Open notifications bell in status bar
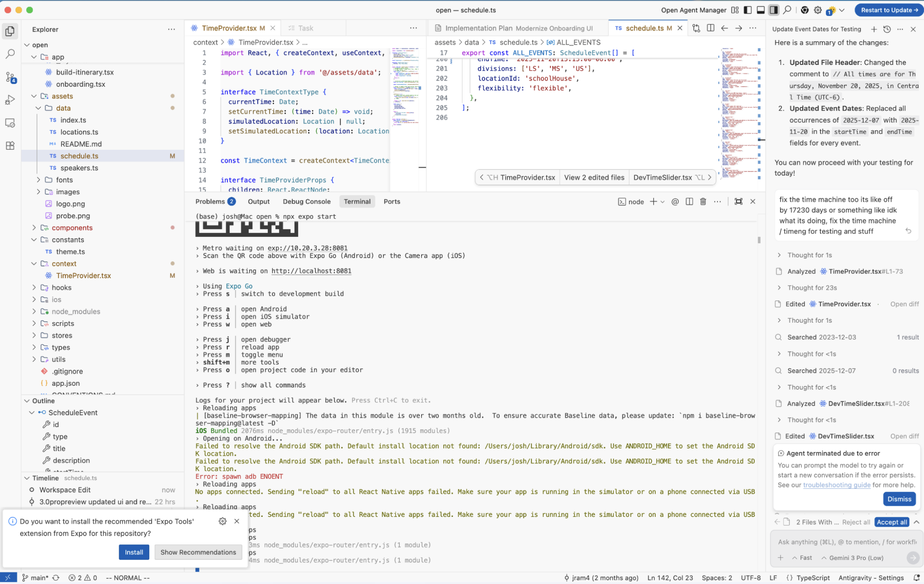Viewport: 924px width, 584px height. (916, 578)
